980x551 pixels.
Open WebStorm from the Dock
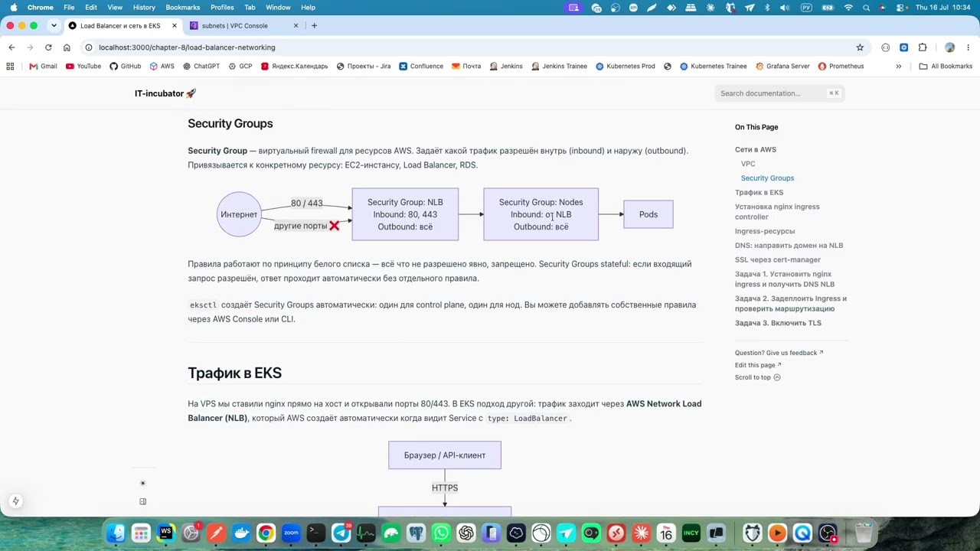[166, 533]
